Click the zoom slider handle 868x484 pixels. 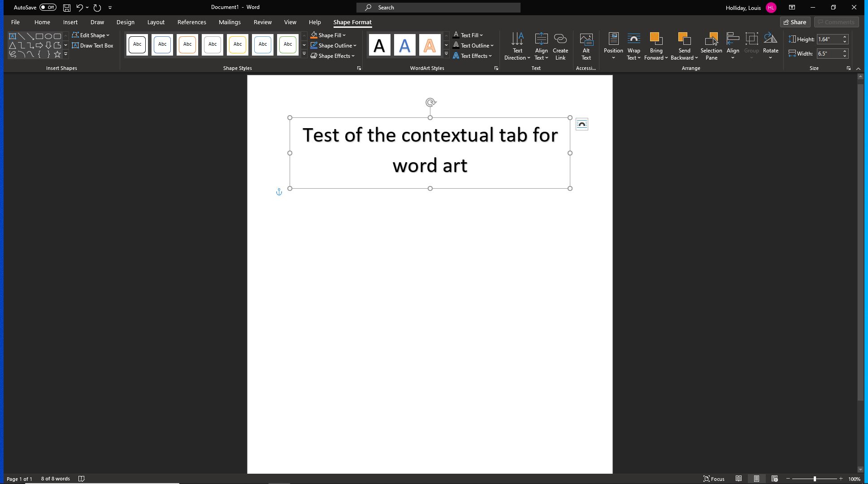[x=815, y=479]
